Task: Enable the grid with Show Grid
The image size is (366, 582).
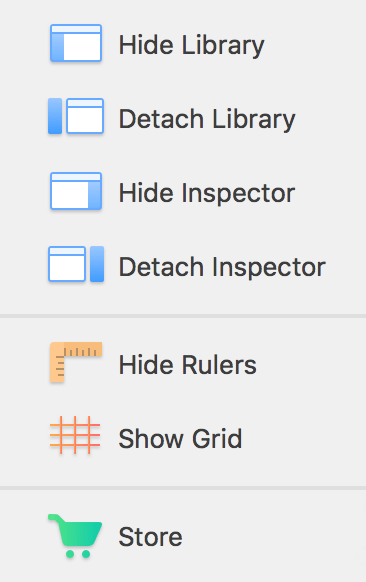Action: [183, 438]
